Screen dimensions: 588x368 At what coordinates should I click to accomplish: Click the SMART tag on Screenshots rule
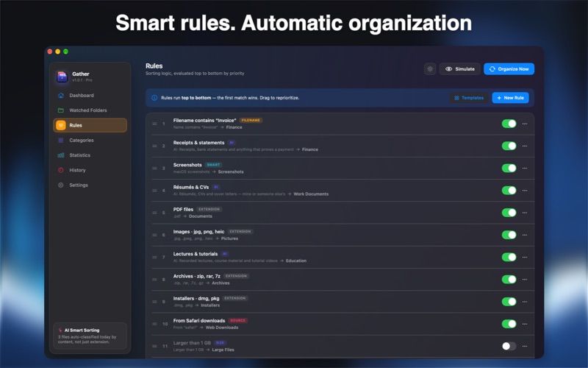pos(213,165)
